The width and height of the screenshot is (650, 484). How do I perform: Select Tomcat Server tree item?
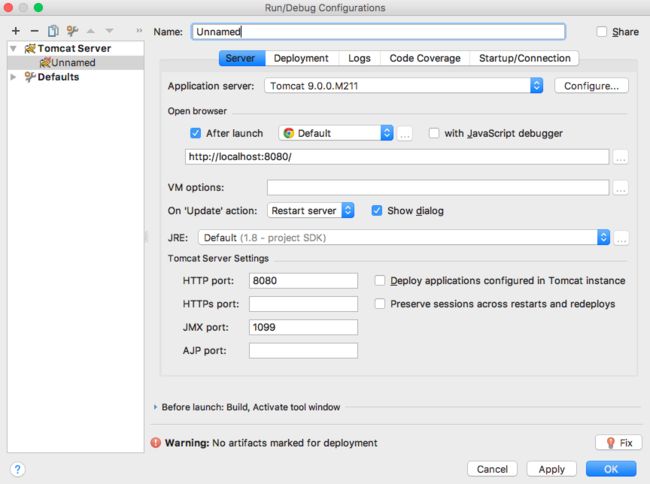coord(74,48)
